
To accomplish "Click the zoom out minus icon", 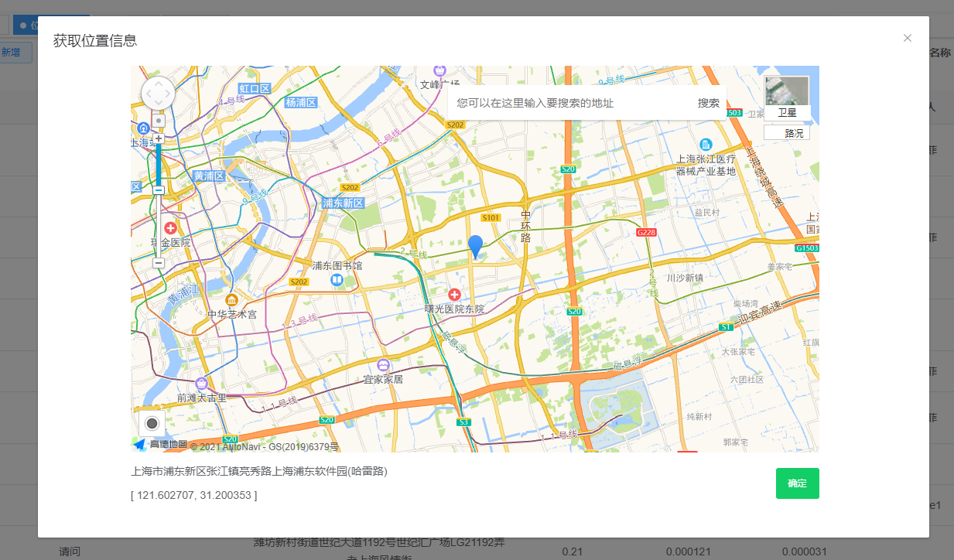I will point(158,263).
